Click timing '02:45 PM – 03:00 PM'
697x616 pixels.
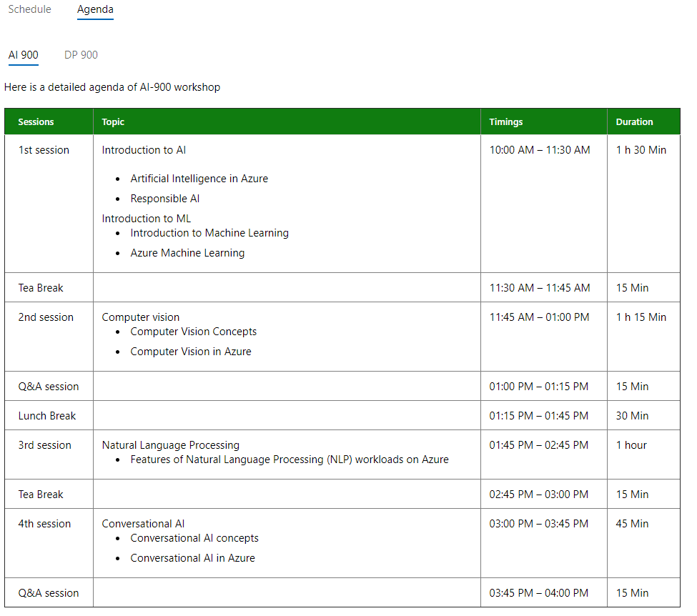(539, 495)
